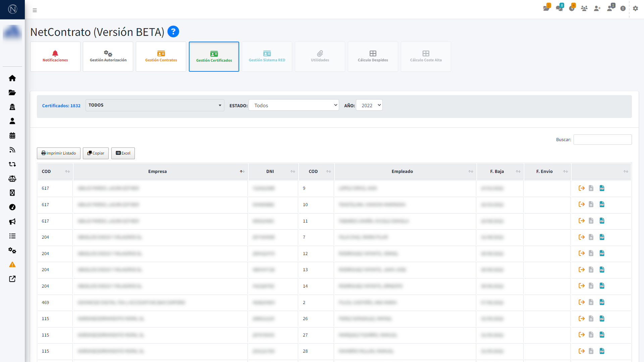
Task: Switch to Gestión Contratos tab
Action: point(161,57)
